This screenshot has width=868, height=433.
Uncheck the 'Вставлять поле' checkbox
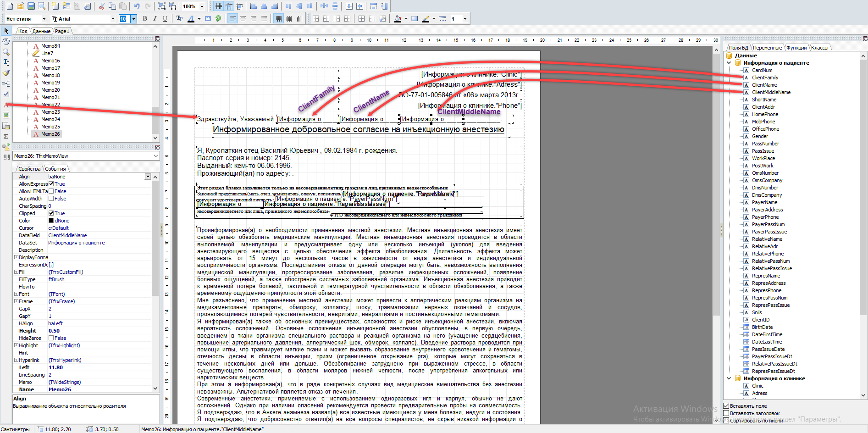[726, 406]
